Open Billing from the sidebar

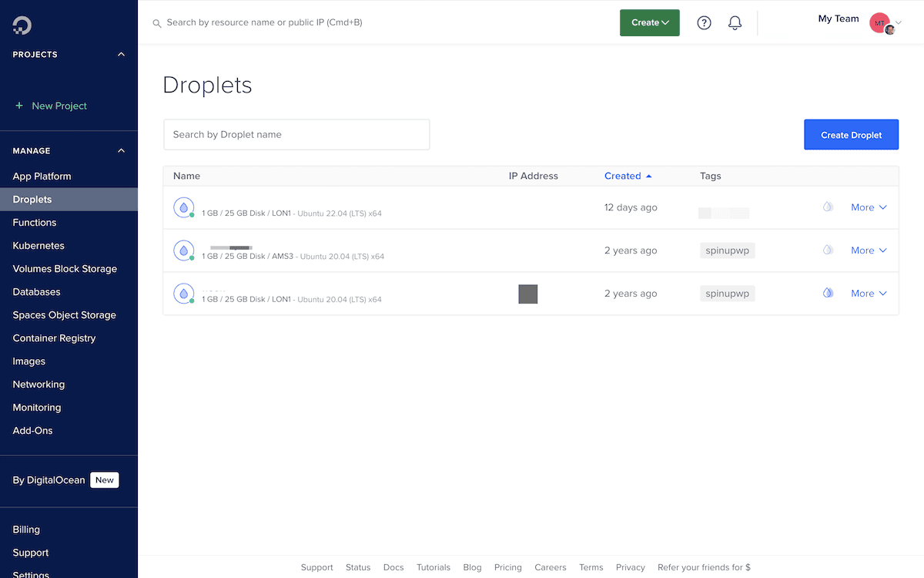pos(25,529)
